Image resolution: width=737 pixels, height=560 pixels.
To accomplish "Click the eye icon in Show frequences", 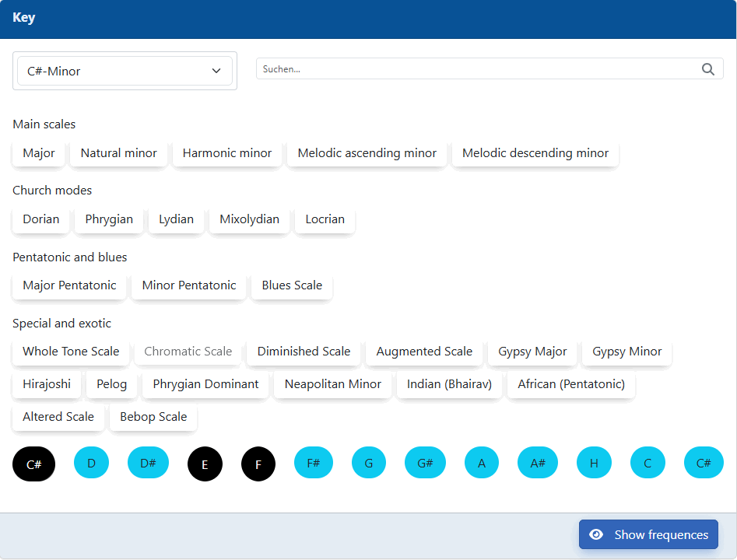I will [596, 534].
